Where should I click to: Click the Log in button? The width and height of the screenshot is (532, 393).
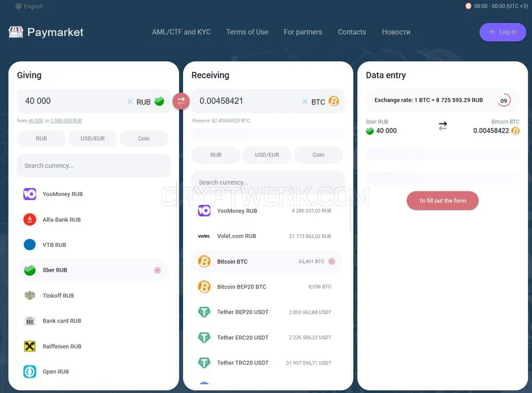[503, 32]
